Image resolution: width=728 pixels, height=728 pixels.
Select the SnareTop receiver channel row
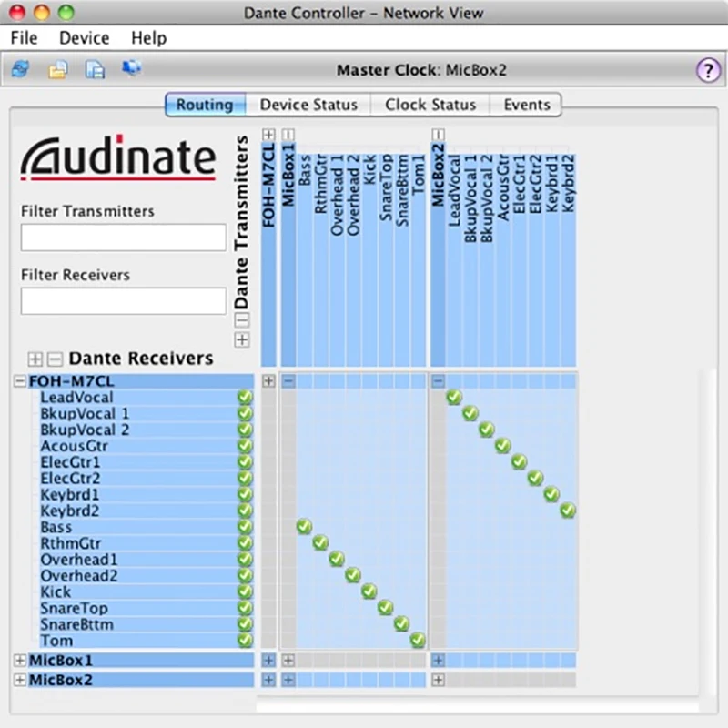(x=146, y=608)
